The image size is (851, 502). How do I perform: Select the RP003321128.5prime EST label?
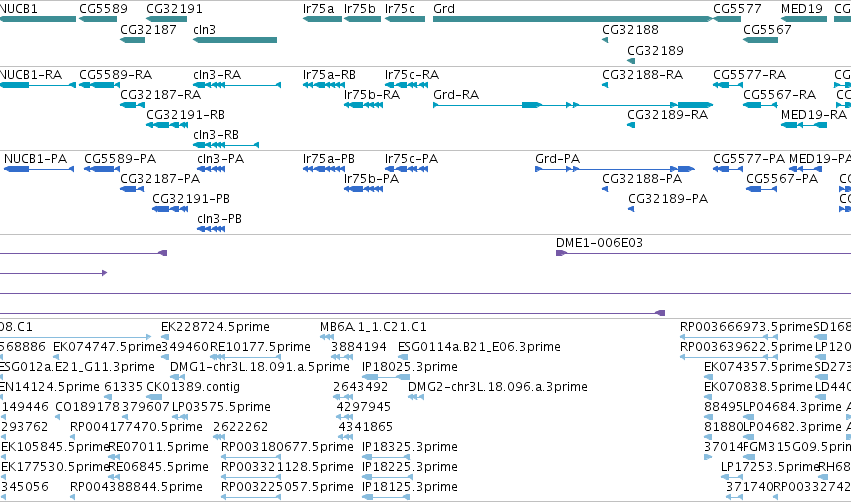coord(287,467)
